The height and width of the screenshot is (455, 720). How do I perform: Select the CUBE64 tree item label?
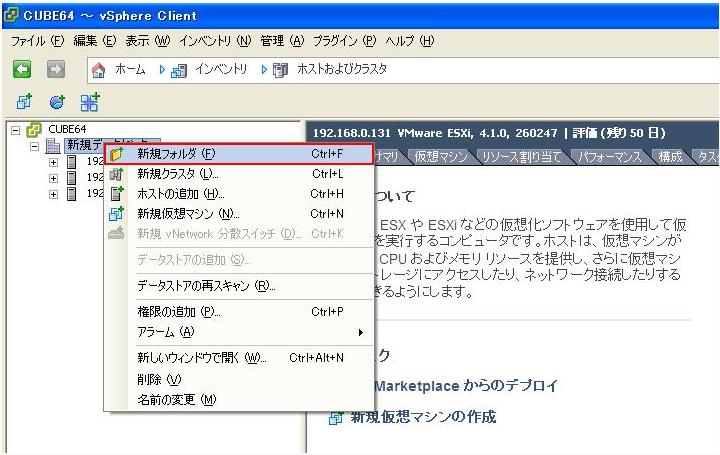click(x=67, y=129)
